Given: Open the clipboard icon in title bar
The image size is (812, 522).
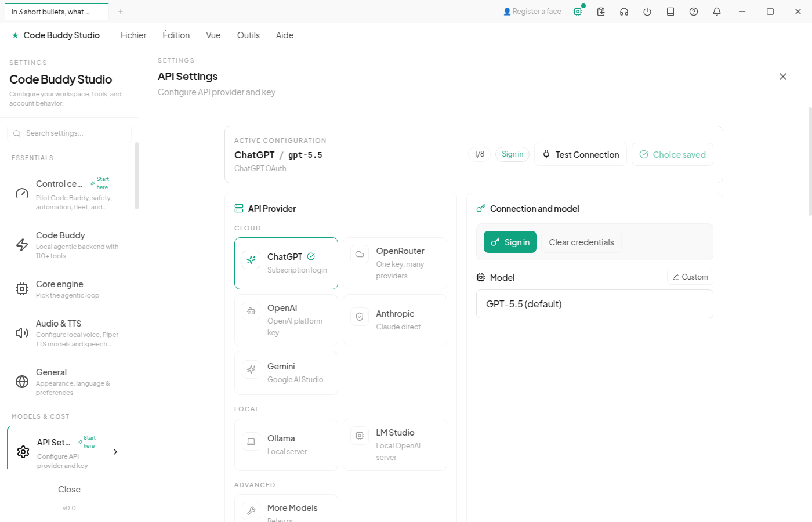Looking at the screenshot, I should pos(601,12).
